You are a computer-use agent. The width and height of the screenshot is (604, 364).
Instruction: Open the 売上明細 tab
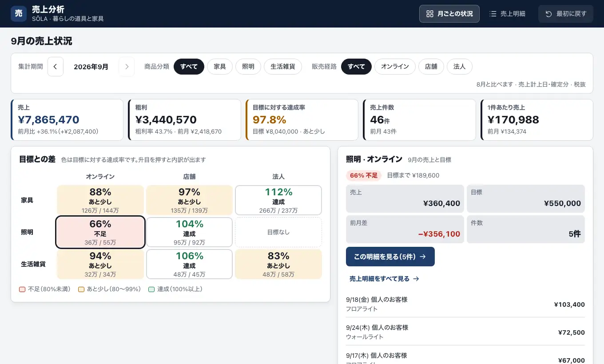tap(507, 14)
